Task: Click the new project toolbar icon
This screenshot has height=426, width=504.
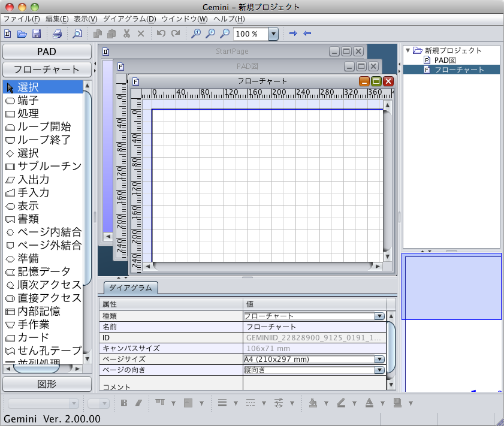Action: tap(8, 34)
